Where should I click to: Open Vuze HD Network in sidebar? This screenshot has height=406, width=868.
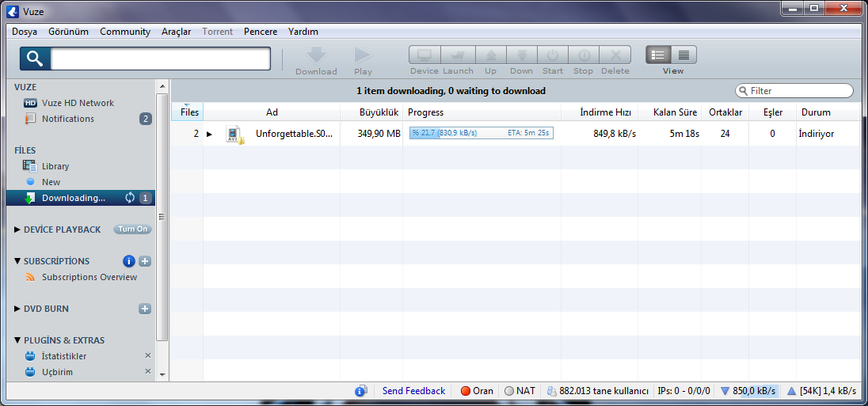pos(78,103)
